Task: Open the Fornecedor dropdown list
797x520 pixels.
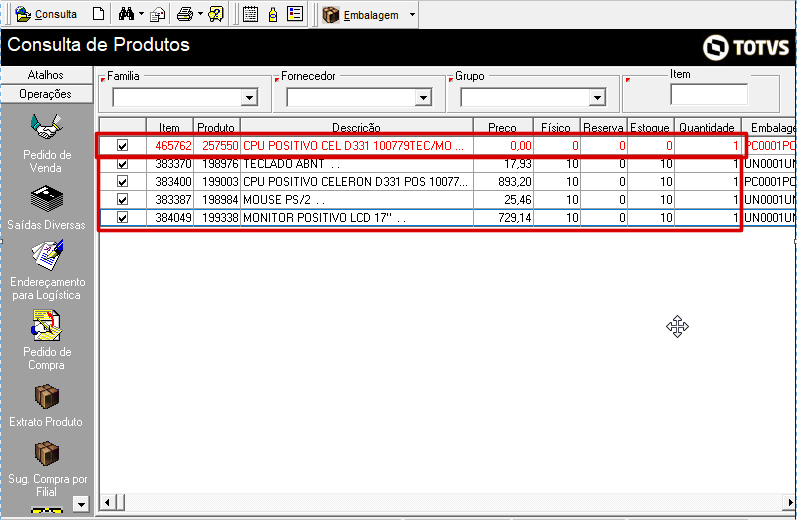Action: [423, 97]
